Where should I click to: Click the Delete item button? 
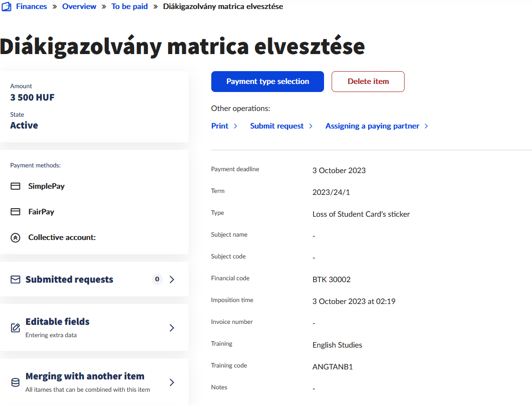pyautogui.click(x=368, y=82)
